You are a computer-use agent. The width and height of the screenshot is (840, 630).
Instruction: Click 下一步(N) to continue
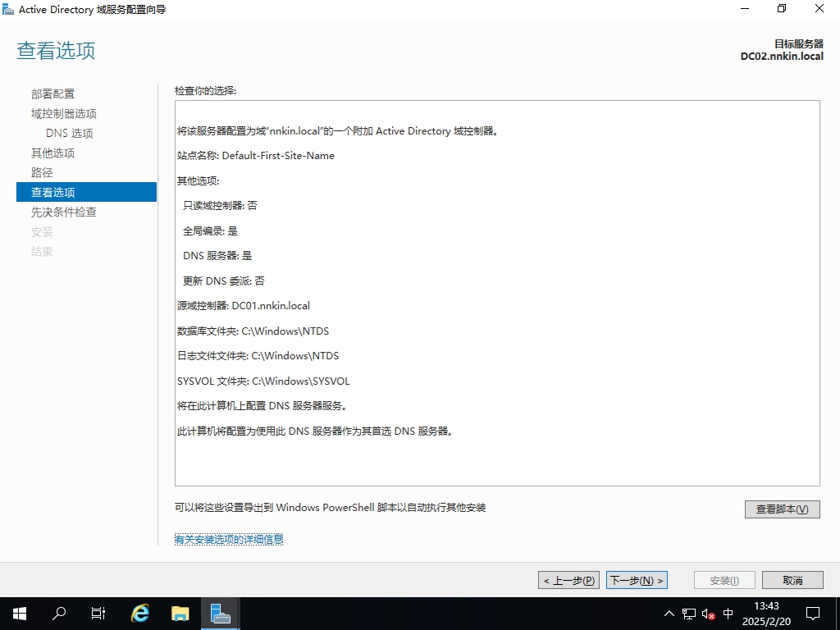(637, 580)
